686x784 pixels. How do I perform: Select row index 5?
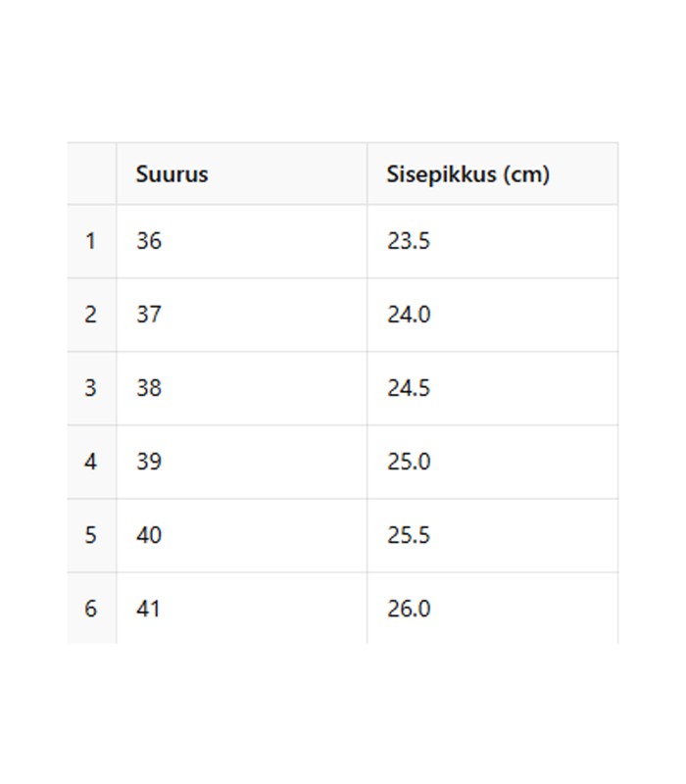[x=91, y=535]
